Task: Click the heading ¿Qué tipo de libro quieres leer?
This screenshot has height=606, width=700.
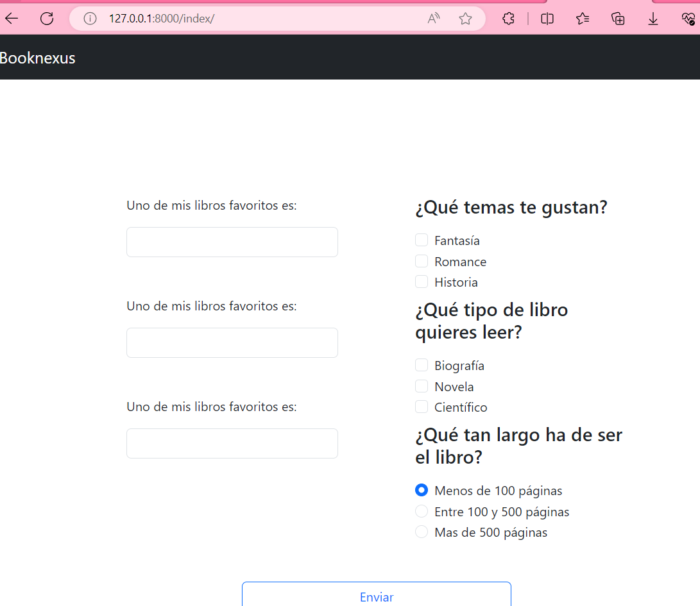Action: click(x=491, y=321)
